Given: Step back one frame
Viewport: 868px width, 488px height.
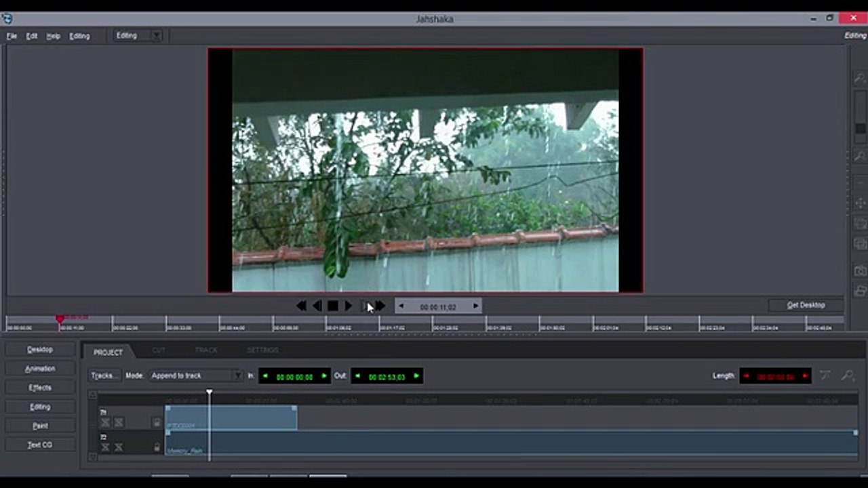Looking at the screenshot, I should [317, 306].
